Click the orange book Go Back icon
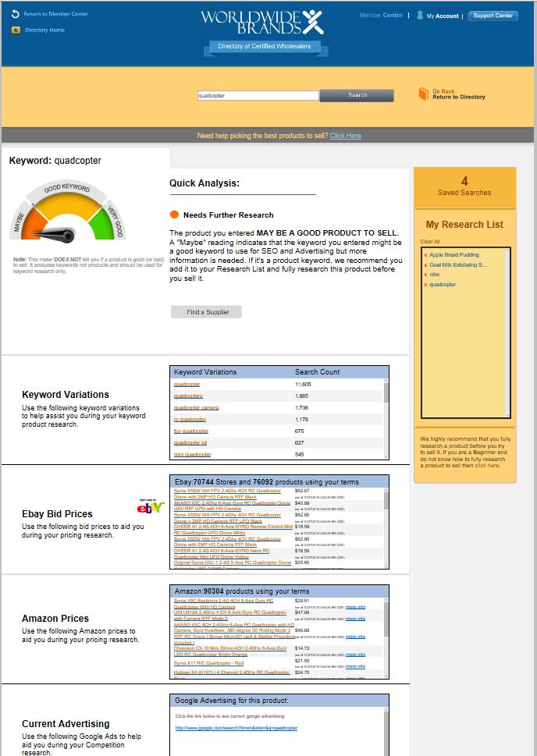The image size is (537, 756). pos(423,94)
